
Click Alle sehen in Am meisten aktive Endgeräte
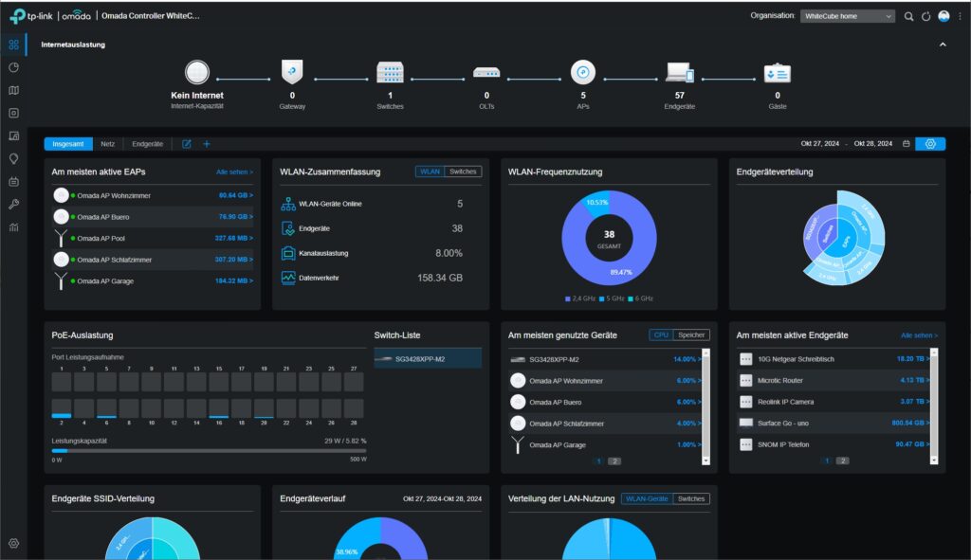pos(919,335)
